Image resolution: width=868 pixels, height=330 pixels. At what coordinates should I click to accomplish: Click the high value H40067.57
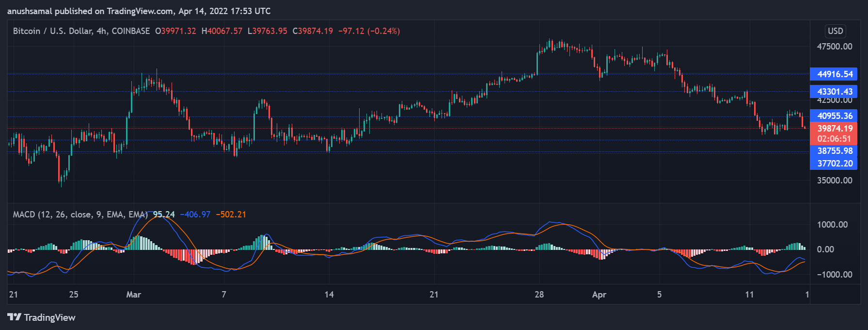222,31
